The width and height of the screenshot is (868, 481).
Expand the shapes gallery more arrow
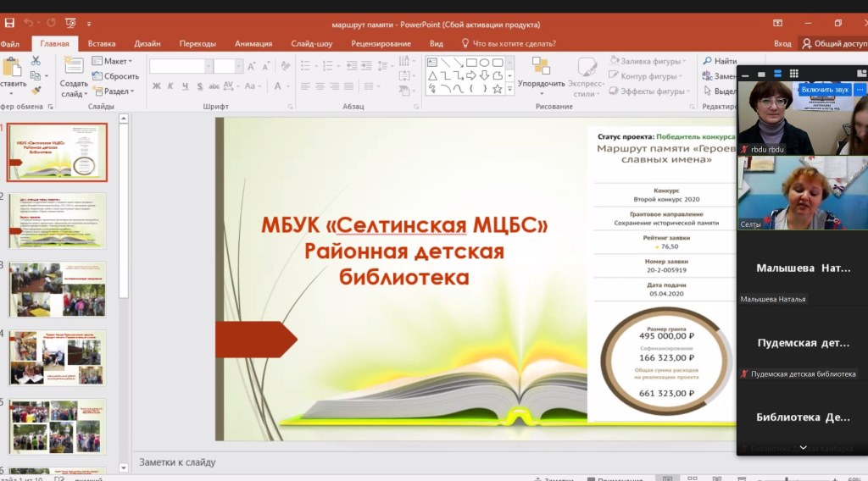(x=509, y=88)
